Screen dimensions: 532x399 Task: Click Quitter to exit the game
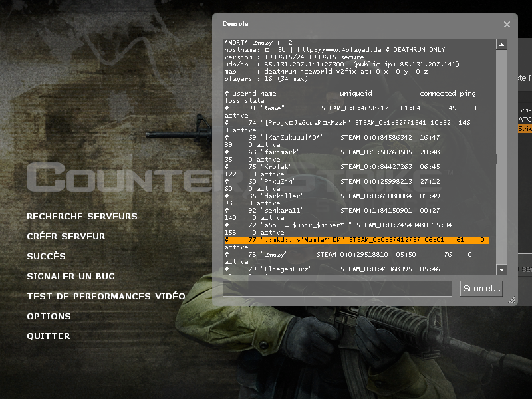[49, 336]
